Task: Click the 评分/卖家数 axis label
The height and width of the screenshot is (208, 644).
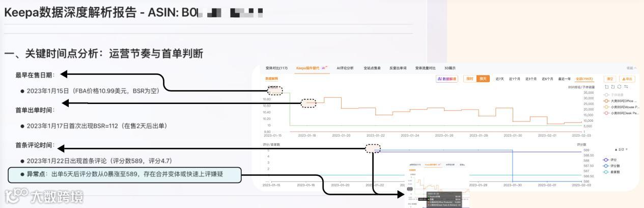Action: [272, 145]
